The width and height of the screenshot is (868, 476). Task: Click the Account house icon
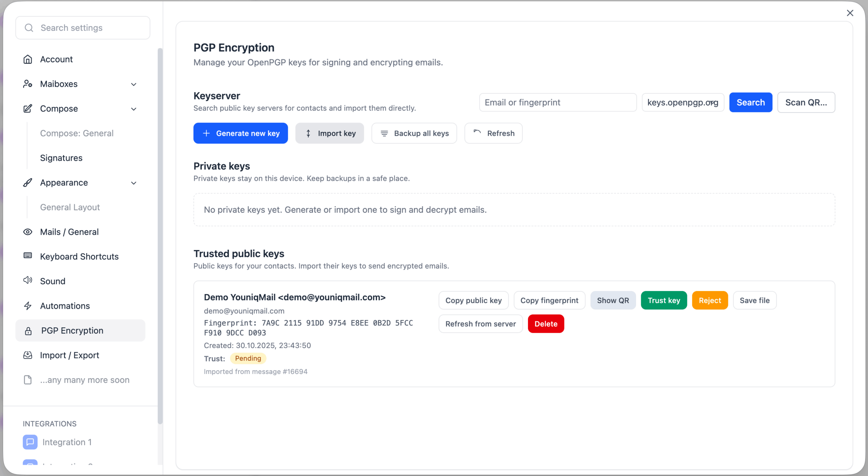28,59
